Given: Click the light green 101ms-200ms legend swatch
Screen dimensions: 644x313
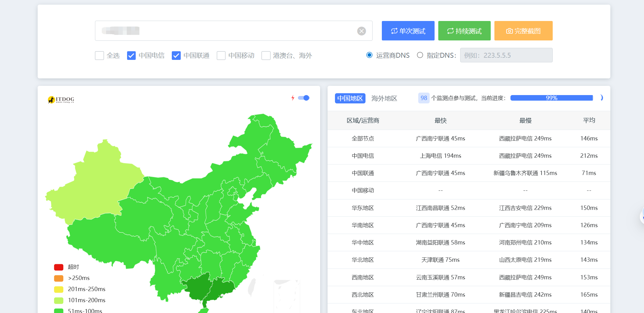Looking at the screenshot, I should pyautogui.click(x=59, y=300).
